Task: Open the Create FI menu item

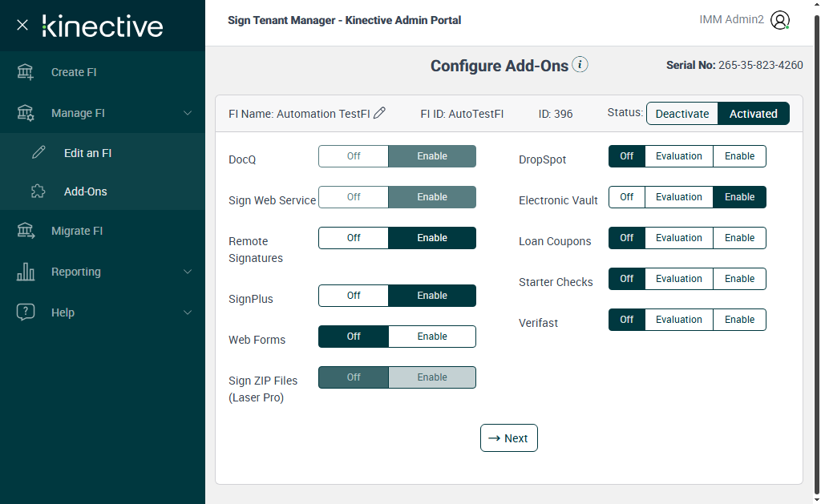Action: [x=103, y=72]
